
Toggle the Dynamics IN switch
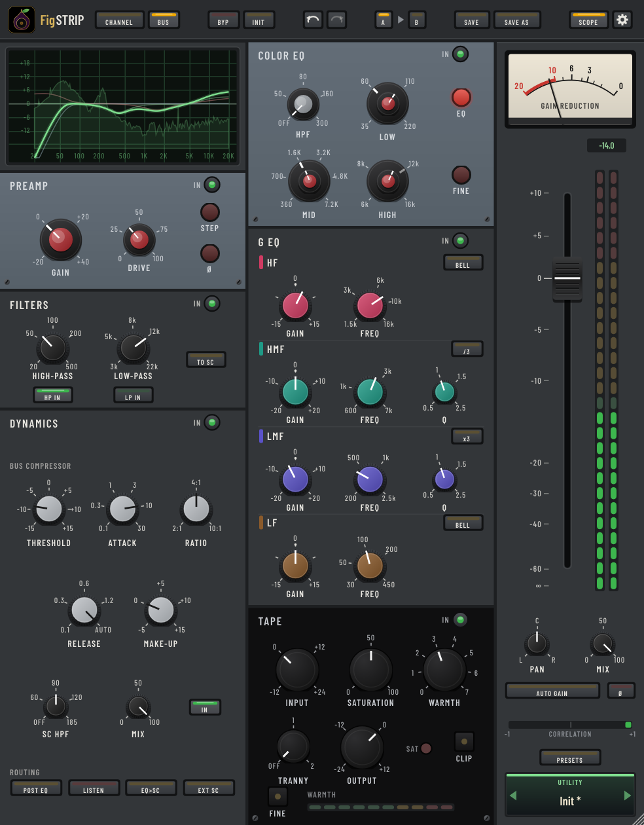pos(212,422)
